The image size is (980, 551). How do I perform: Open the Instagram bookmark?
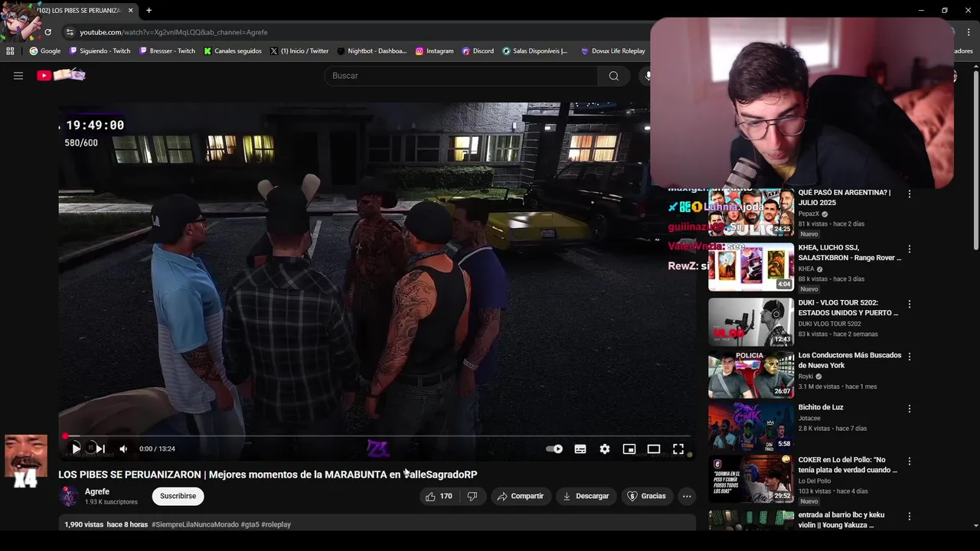click(435, 51)
